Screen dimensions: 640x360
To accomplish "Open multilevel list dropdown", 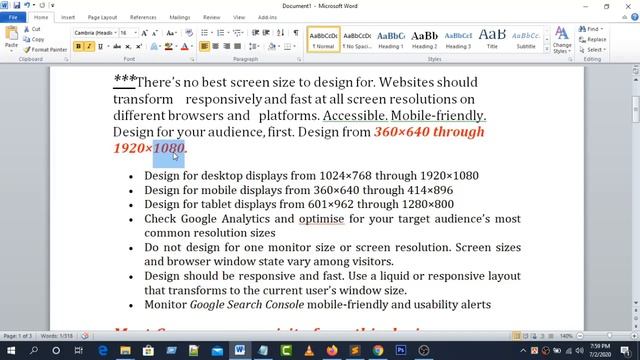I will (238, 33).
